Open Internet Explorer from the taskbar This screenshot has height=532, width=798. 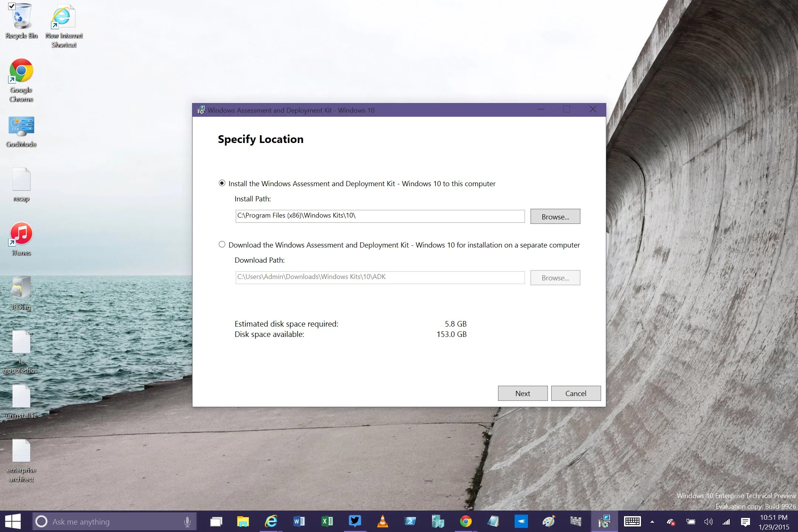(x=271, y=521)
